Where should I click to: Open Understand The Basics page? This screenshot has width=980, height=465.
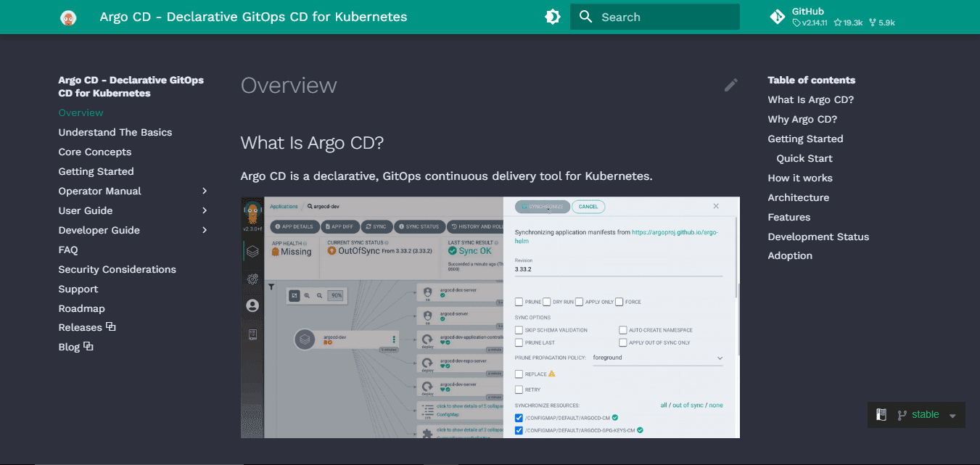click(115, 132)
